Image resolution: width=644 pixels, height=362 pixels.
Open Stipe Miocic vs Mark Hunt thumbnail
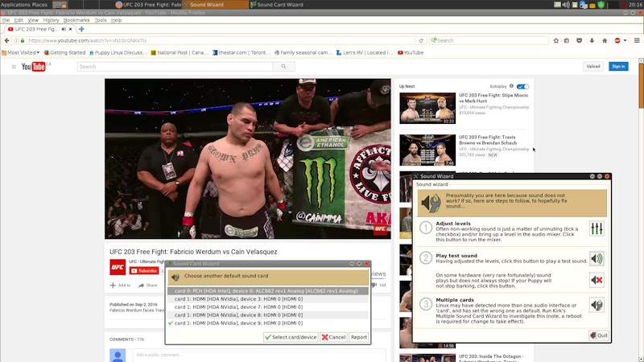[x=427, y=109]
